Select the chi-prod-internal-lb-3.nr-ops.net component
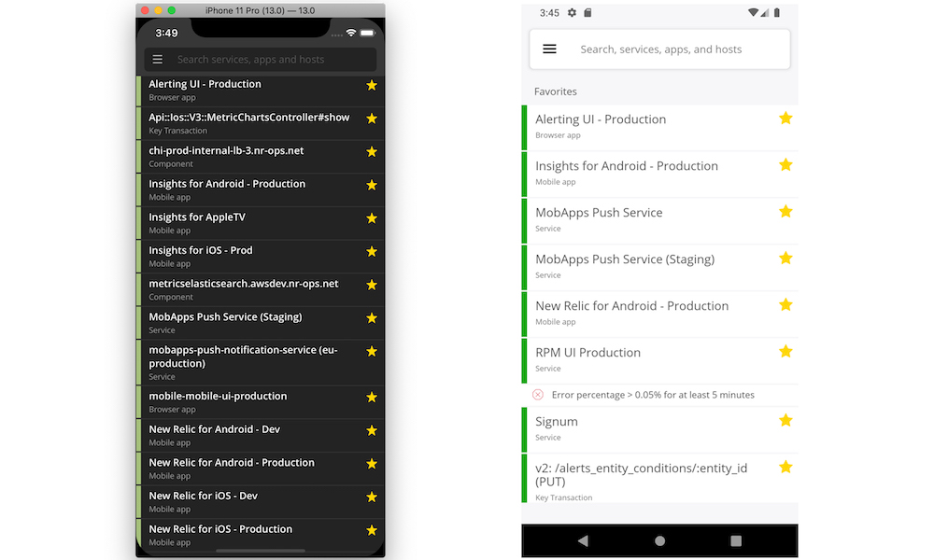 tap(261, 157)
